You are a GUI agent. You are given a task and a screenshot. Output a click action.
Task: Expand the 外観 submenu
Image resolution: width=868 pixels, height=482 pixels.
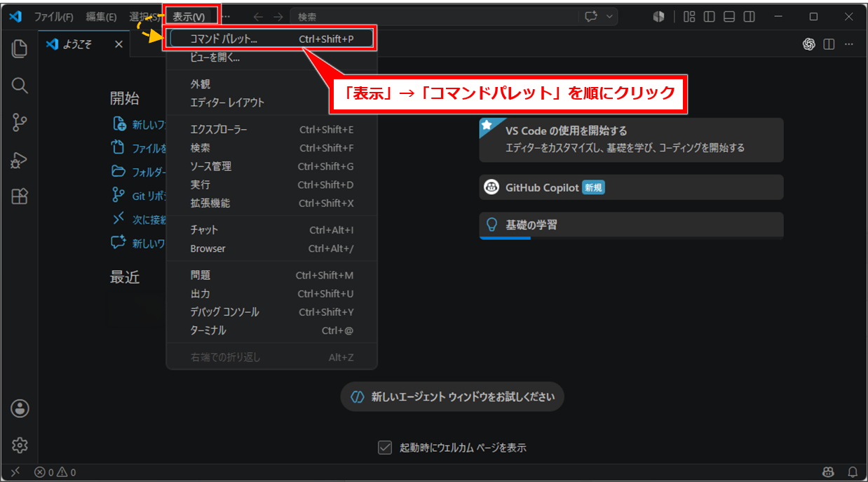[271, 84]
